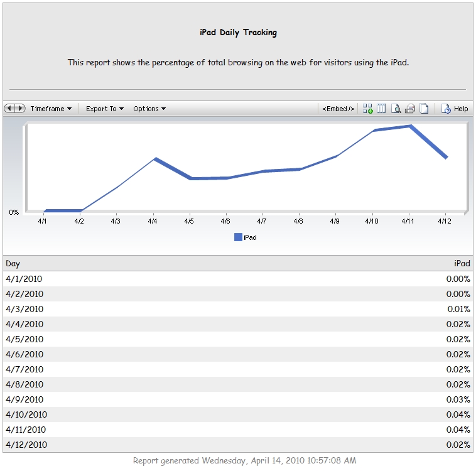Go to the next timeframe arrow
The height and width of the screenshot is (471, 476).
[x=20, y=108]
